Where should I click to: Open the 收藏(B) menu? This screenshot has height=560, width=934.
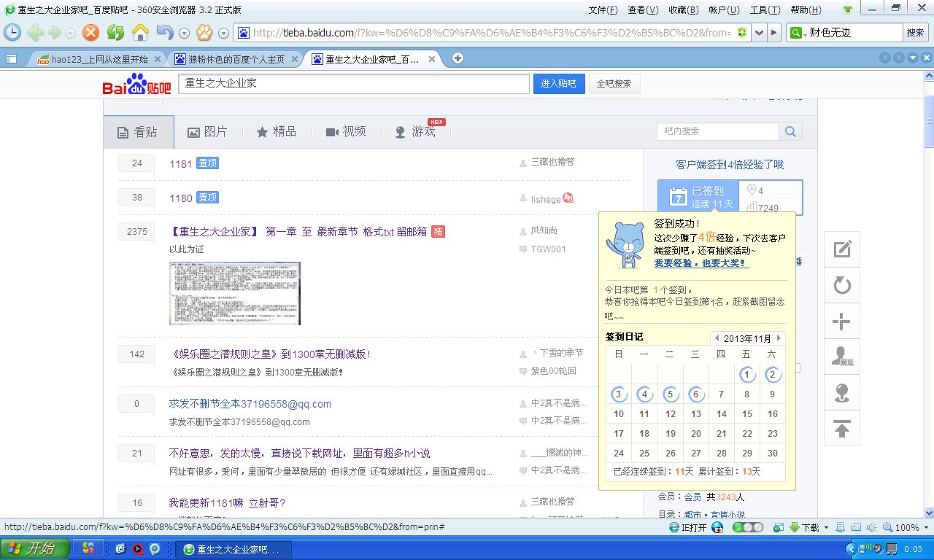click(684, 9)
